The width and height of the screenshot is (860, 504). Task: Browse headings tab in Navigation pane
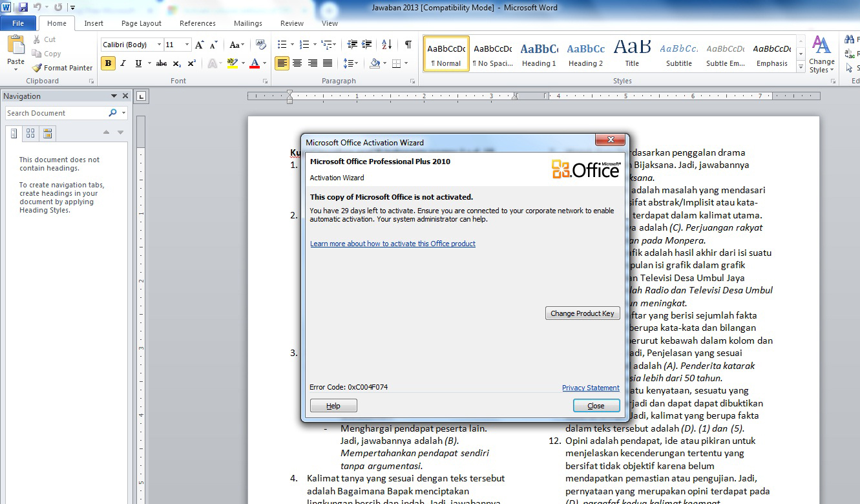tap(14, 134)
